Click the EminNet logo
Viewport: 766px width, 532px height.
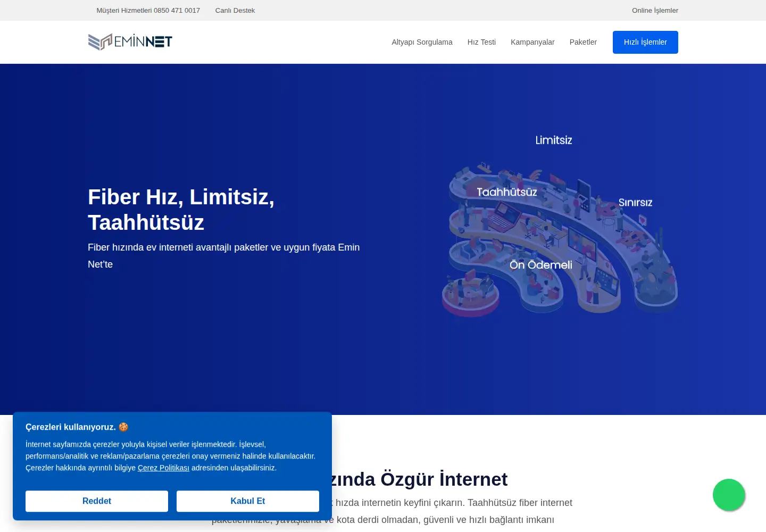[130, 42]
